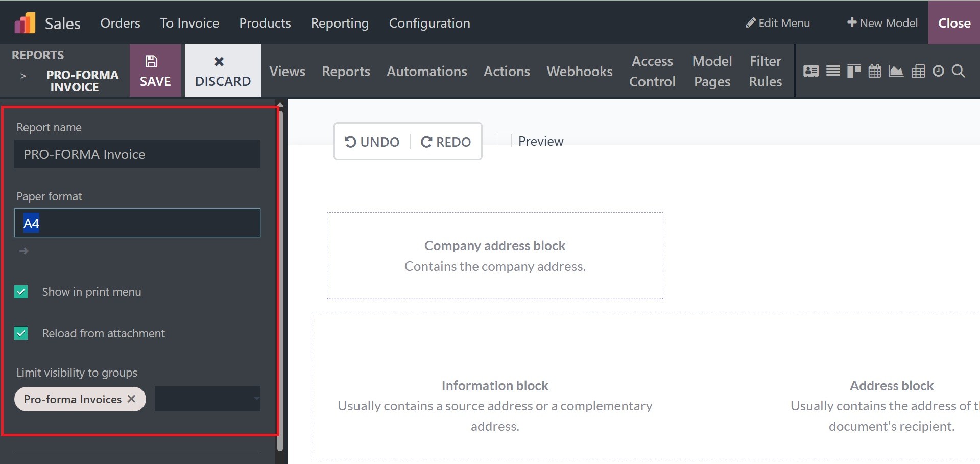
Task: Open the Configuration menu
Action: point(429,23)
